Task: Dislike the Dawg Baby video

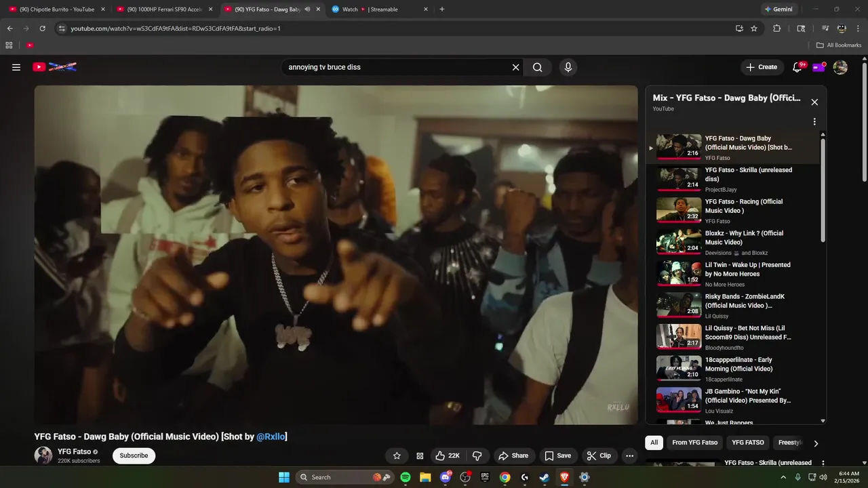Action: pyautogui.click(x=477, y=455)
